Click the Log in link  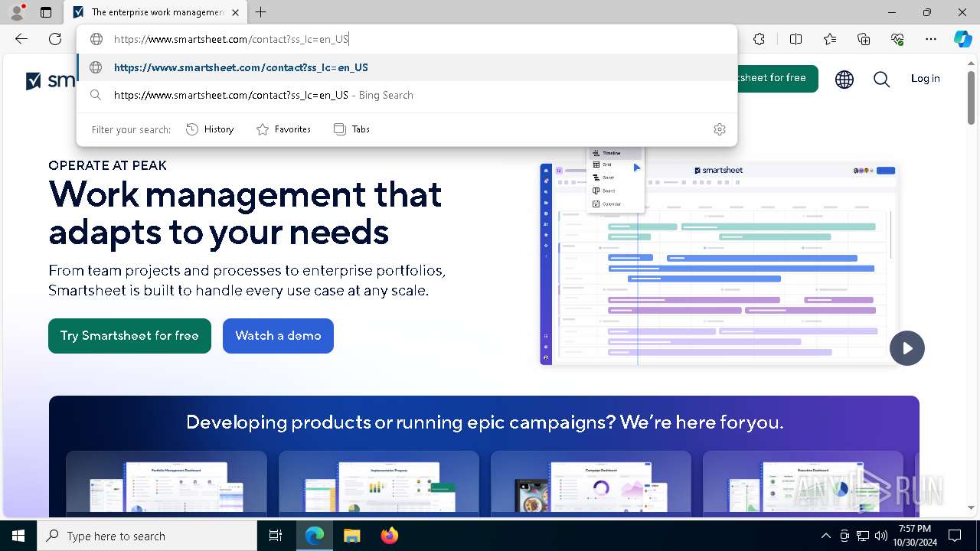[x=925, y=78]
